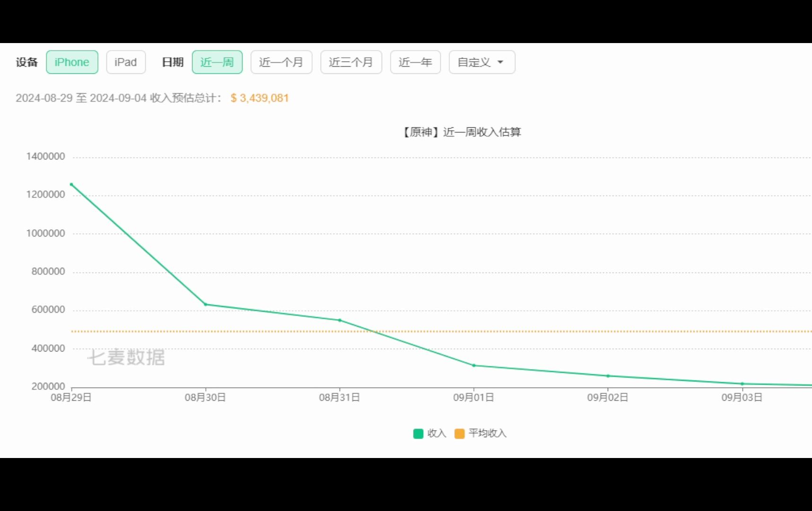Click the 09月02日 x-axis label
The width and height of the screenshot is (812, 511).
click(608, 397)
